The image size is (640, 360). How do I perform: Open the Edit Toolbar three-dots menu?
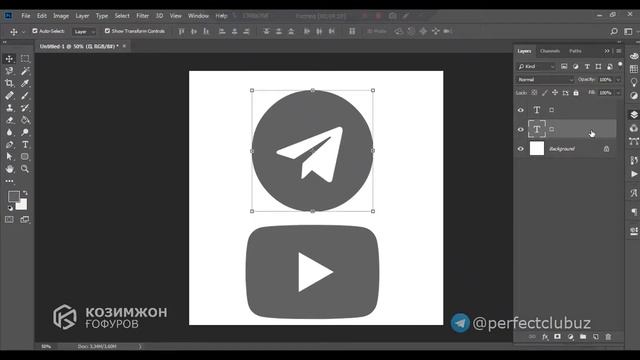[9, 181]
